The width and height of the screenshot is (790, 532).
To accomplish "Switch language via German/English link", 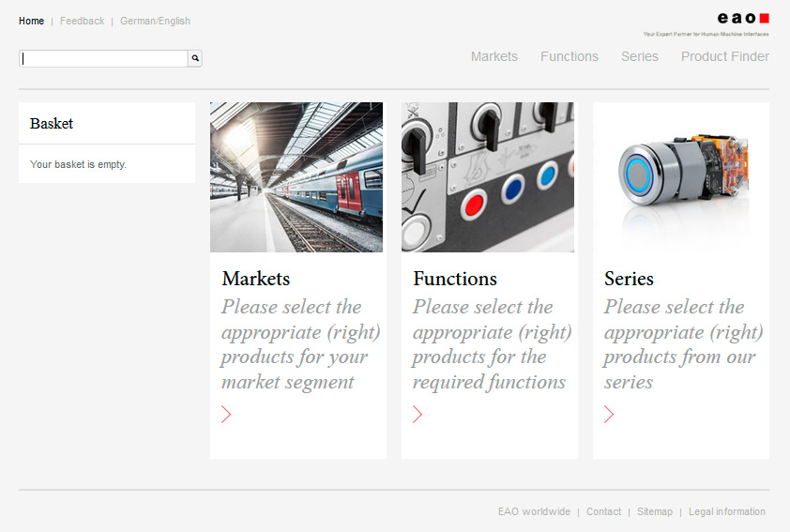I will tap(155, 21).
